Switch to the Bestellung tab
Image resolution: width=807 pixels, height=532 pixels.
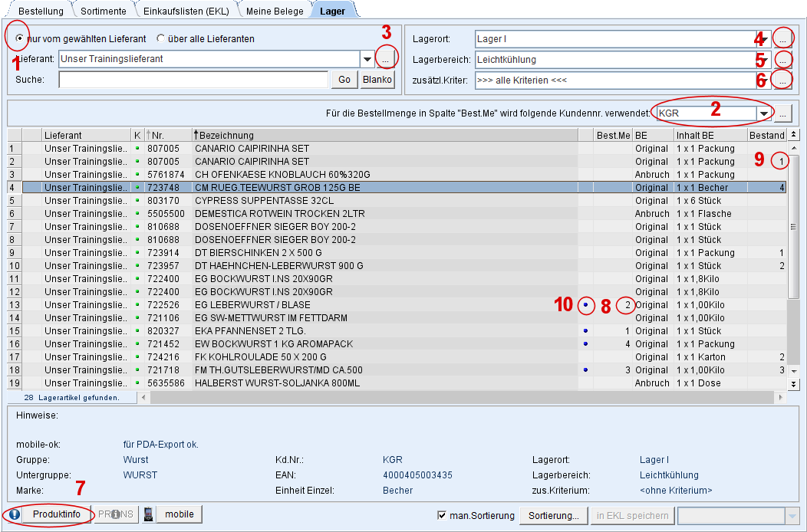coord(41,11)
